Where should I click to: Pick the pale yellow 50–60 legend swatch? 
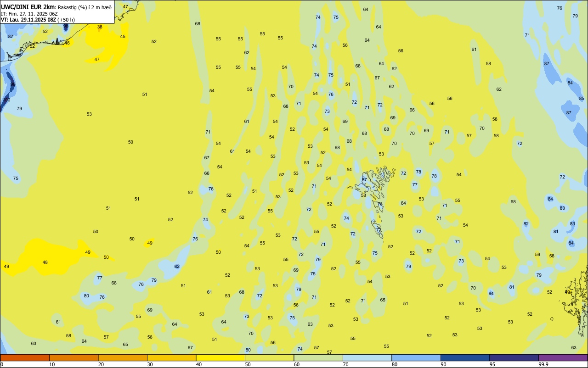point(269,357)
